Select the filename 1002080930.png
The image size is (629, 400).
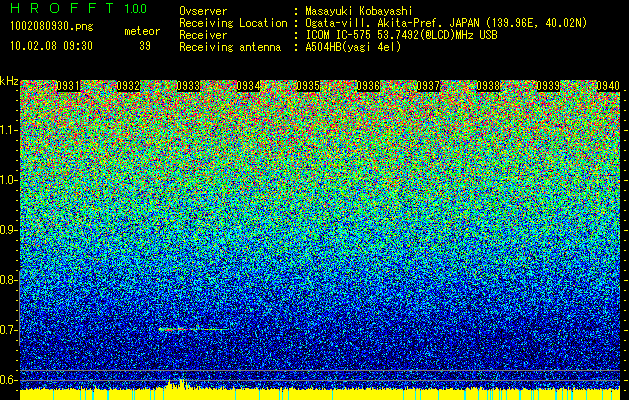point(52,27)
